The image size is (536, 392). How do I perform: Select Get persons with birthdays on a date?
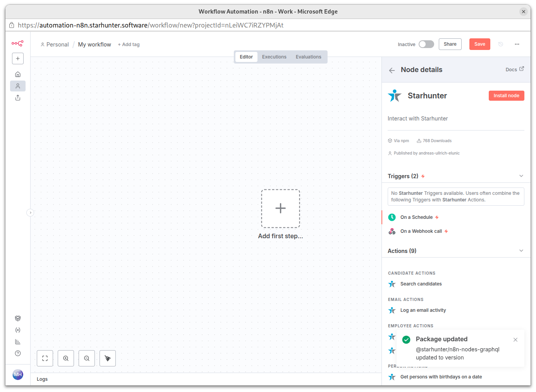[x=456, y=377]
